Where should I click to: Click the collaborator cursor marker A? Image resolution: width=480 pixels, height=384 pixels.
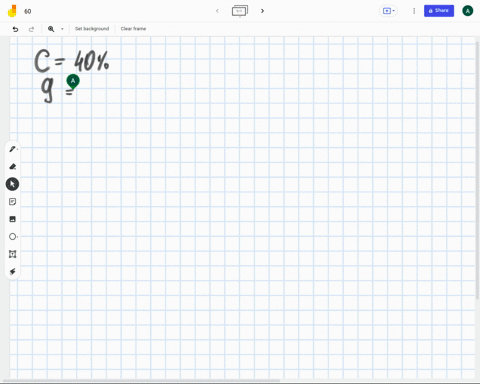73,81
